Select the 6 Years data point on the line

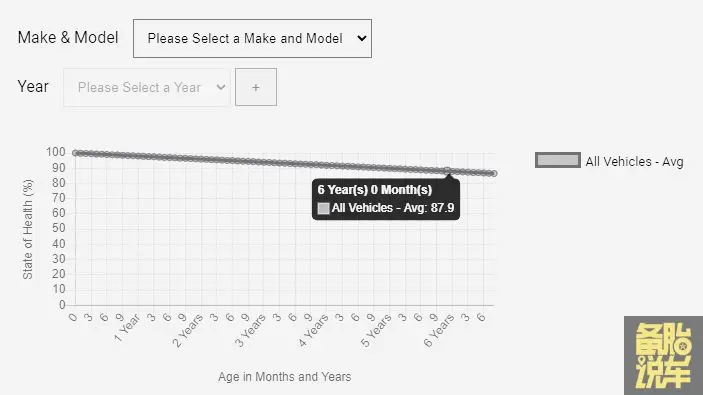click(447, 170)
